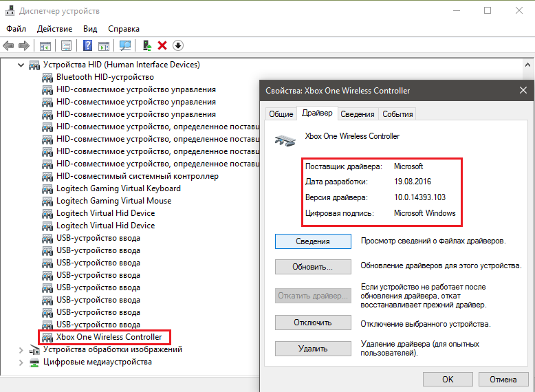Screen dimensions: 535x392
Task: Select Xbox One Wireless Controller in tree
Action: coord(109,337)
